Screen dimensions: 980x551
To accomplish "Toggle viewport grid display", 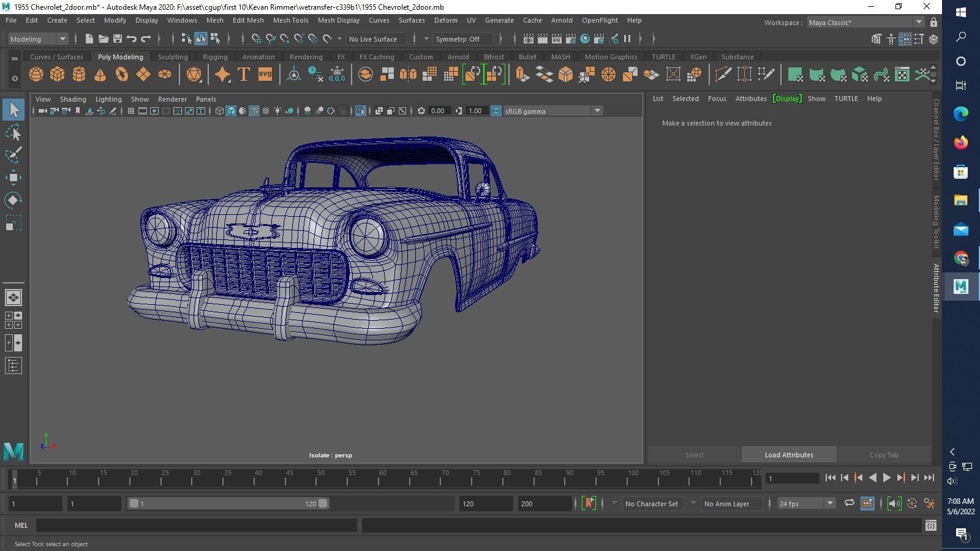I will coord(131,111).
